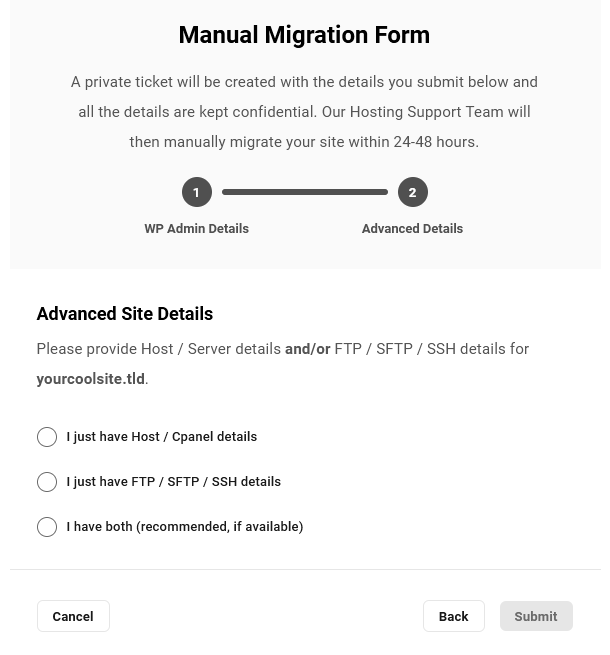The height and width of the screenshot is (655, 610).
Task: Click the 'I just have Host / Cpanel details' label
Action: tap(162, 437)
